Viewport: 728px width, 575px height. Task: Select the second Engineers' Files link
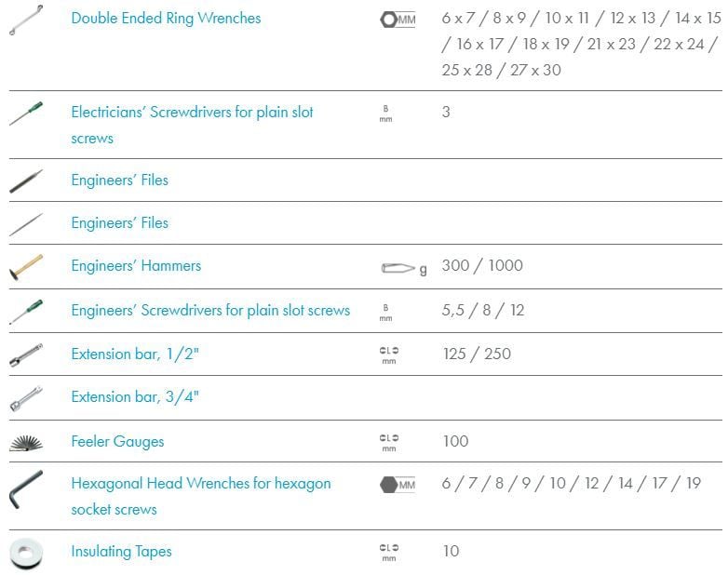[120, 222]
